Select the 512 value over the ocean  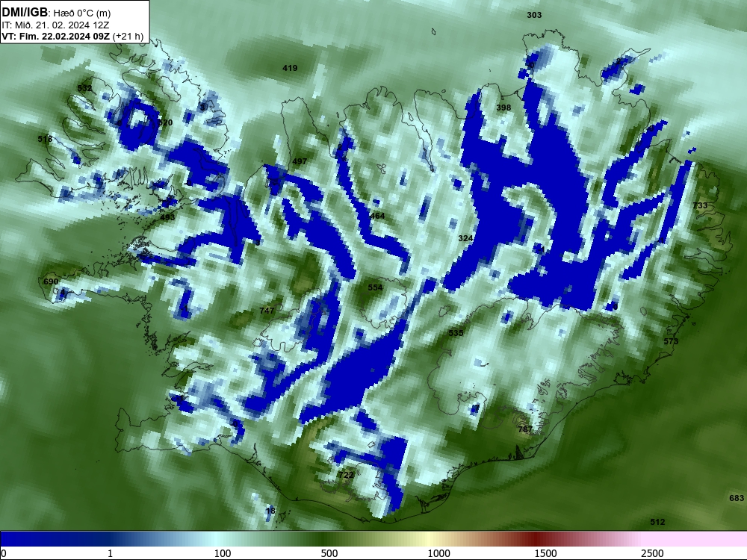[x=657, y=523]
